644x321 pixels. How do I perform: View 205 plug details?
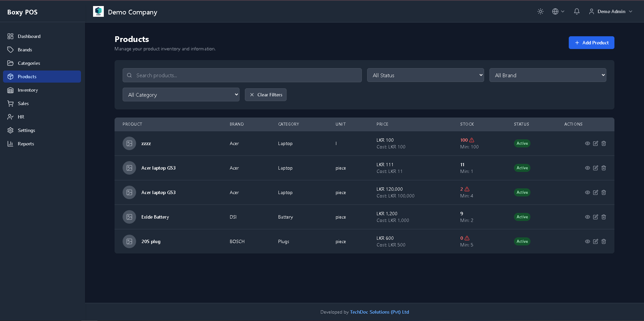pyautogui.click(x=587, y=241)
